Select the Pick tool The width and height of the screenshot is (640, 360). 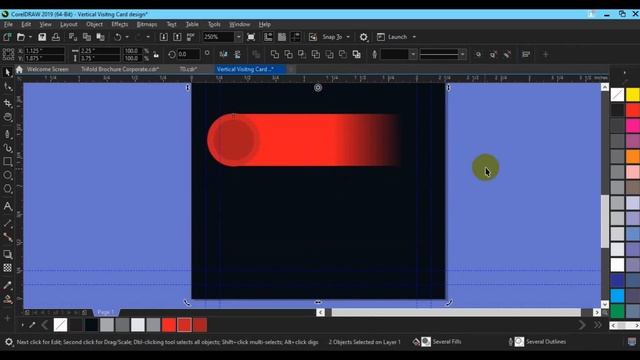[x=7, y=72]
